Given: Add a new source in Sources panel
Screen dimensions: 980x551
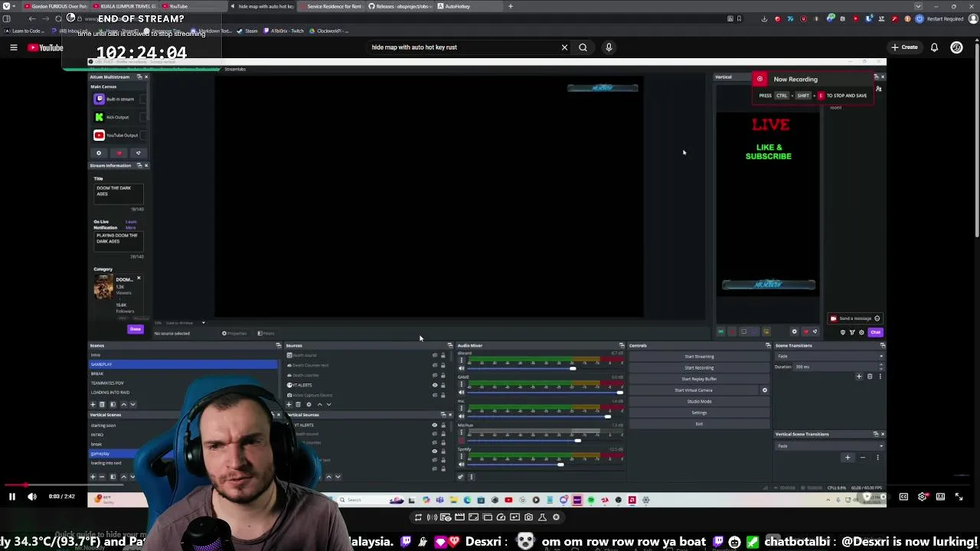Looking at the screenshot, I should (x=289, y=404).
